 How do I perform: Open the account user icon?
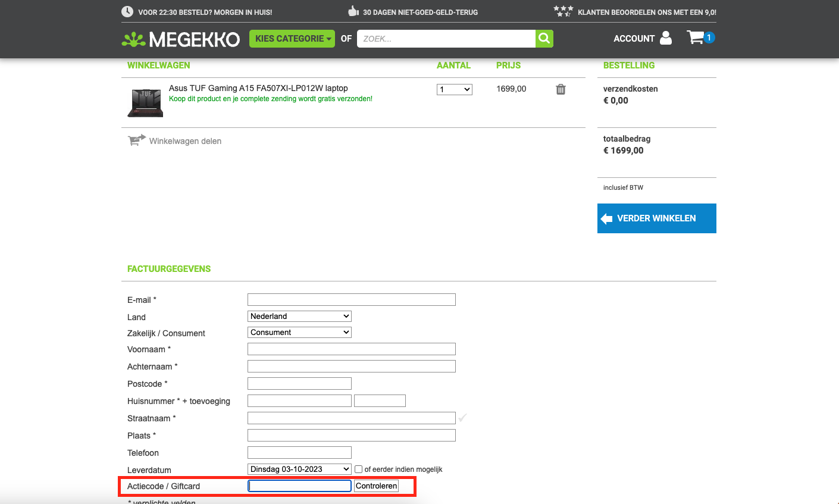coord(666,38)
